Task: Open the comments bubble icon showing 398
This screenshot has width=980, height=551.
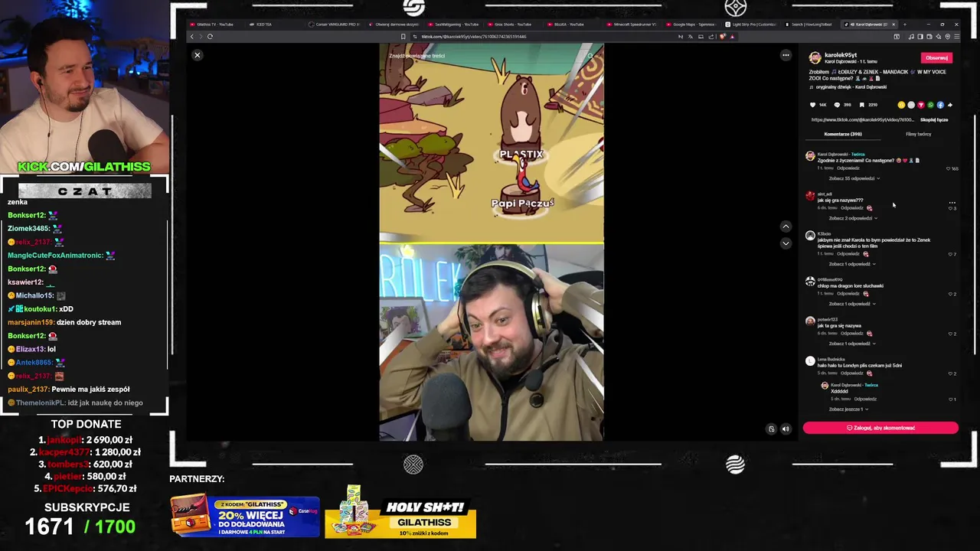Action: (x=837, y=105)
